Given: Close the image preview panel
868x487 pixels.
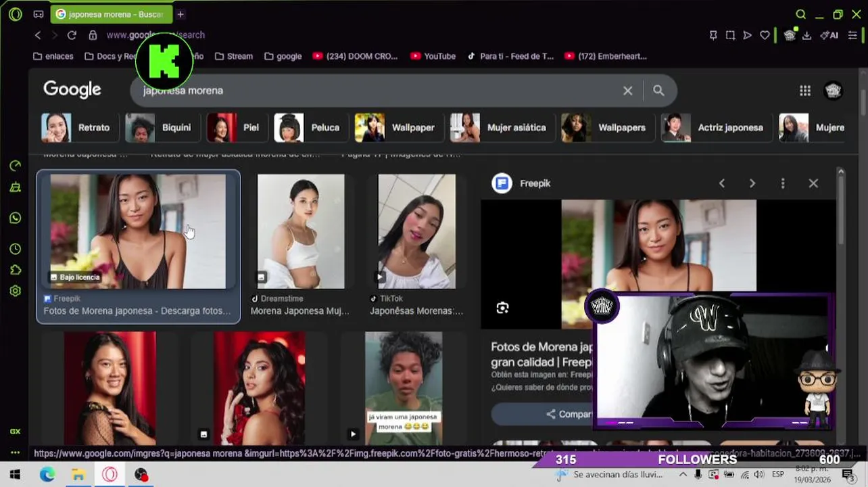Looking at the screenshot, I should click(x=813, y=183).
